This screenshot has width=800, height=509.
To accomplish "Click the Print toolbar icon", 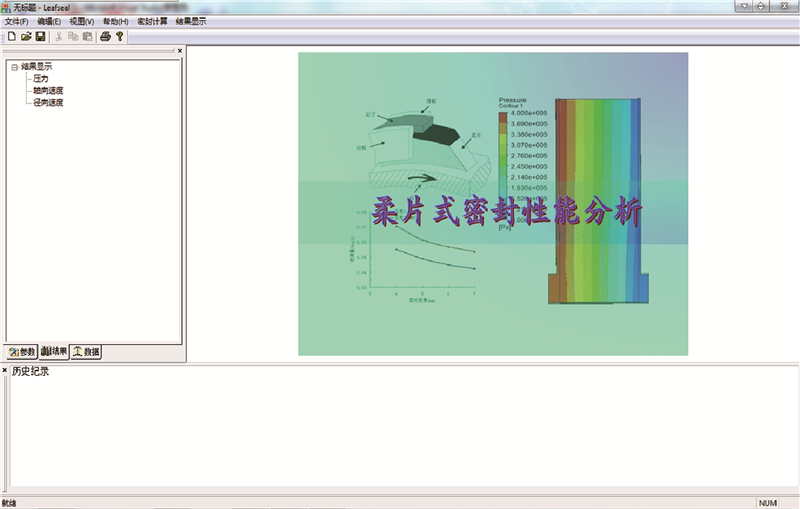I will point(105,37).
